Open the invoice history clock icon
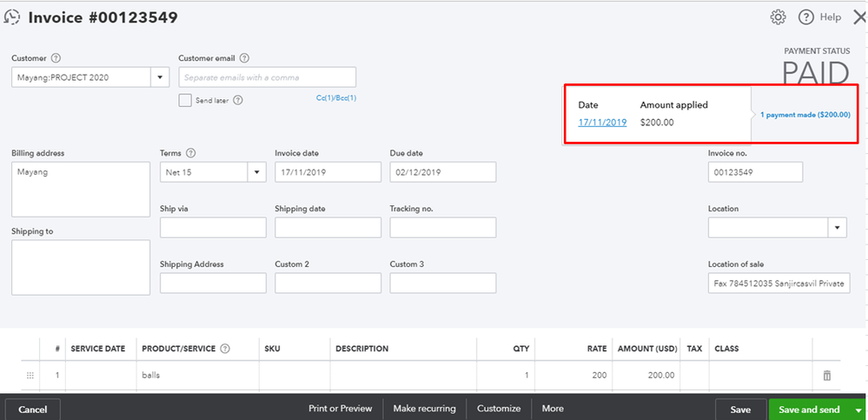The image size is (868, 420). pos(12,17)
